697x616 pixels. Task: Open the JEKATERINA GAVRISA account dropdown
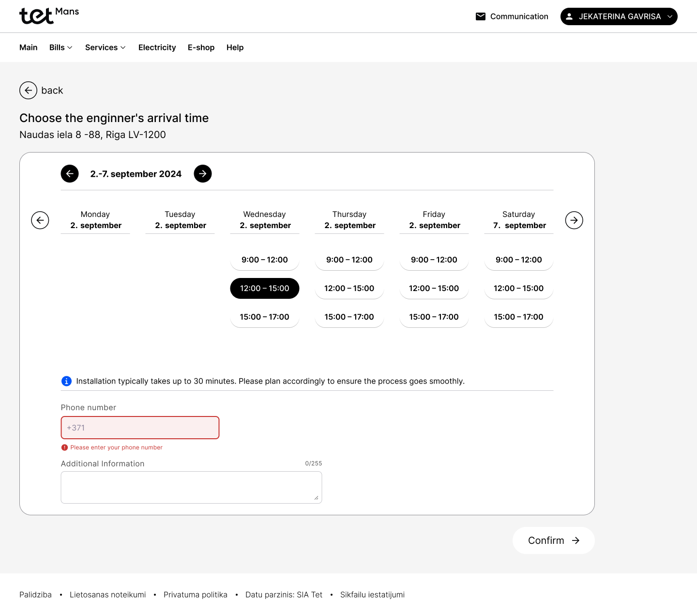click(619, 16)
